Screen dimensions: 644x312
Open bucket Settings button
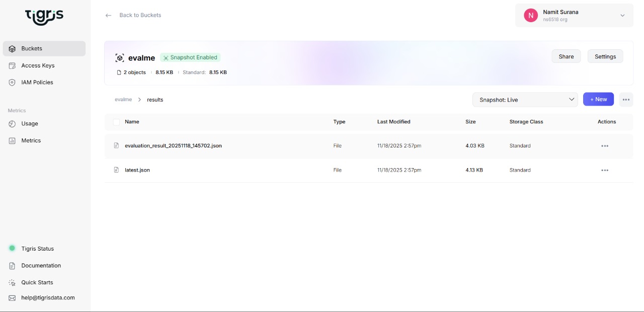605,56
